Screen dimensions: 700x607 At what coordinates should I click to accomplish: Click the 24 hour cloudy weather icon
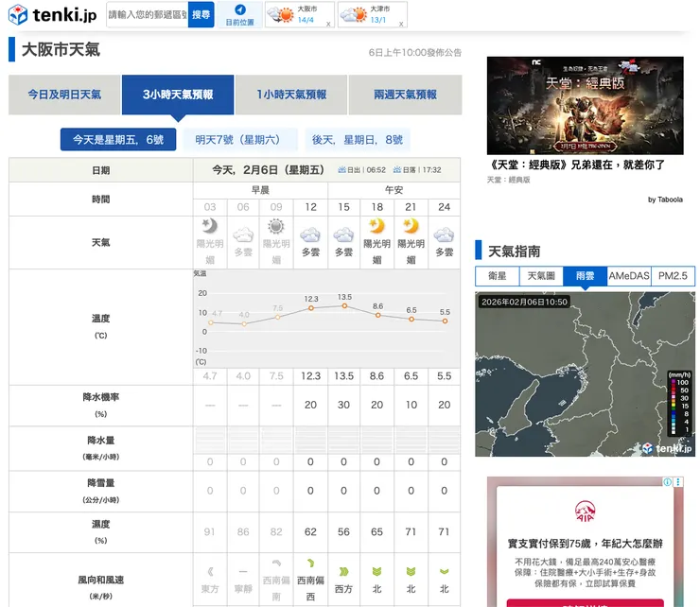pyautogui.click(x=444, y=234)
